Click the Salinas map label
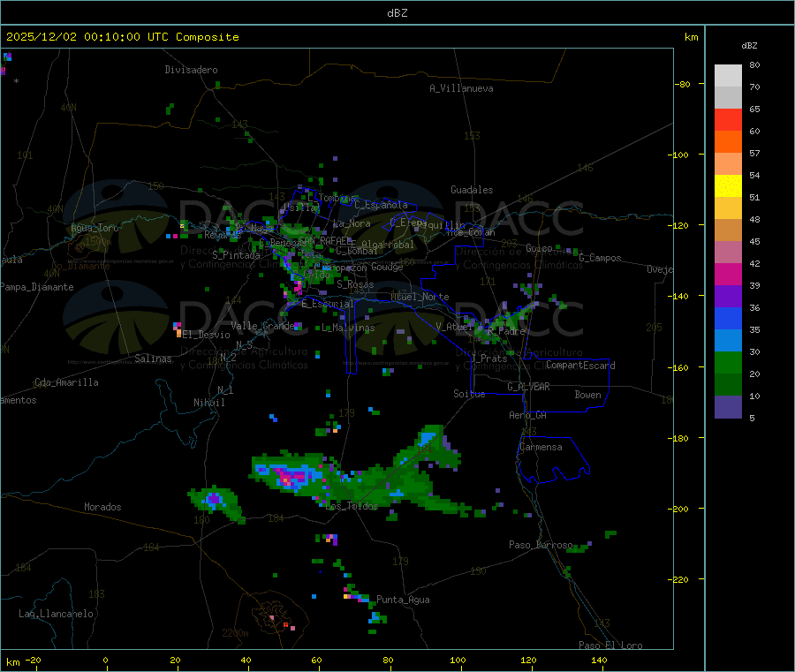This screenshot has height=672, width=795. coord(153,359)
